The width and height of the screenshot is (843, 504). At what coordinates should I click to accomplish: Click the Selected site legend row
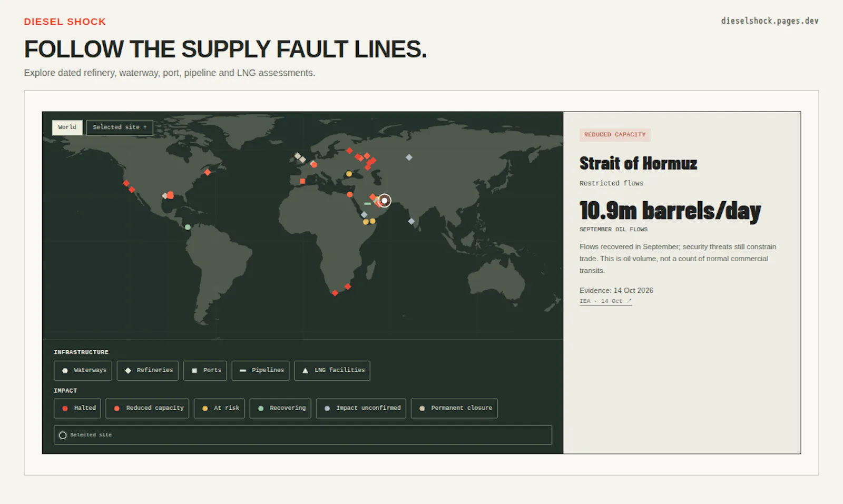pos(303,435)
